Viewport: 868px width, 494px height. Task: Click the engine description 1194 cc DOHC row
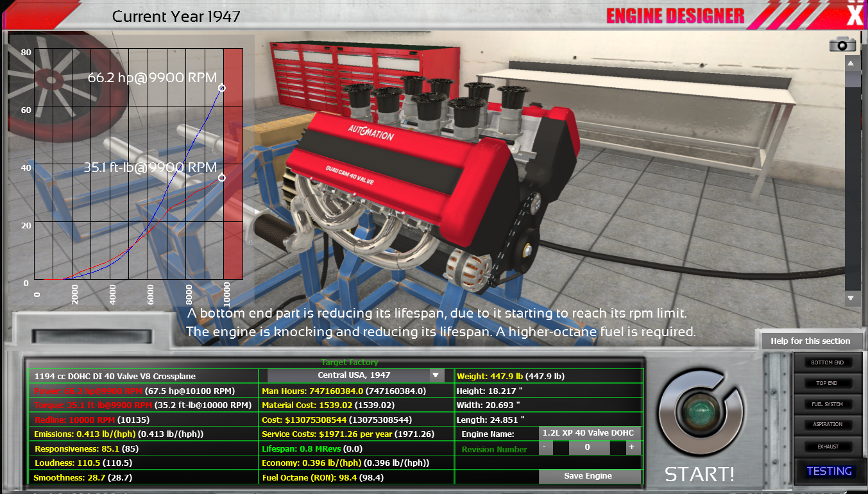(x=143, y=376)
